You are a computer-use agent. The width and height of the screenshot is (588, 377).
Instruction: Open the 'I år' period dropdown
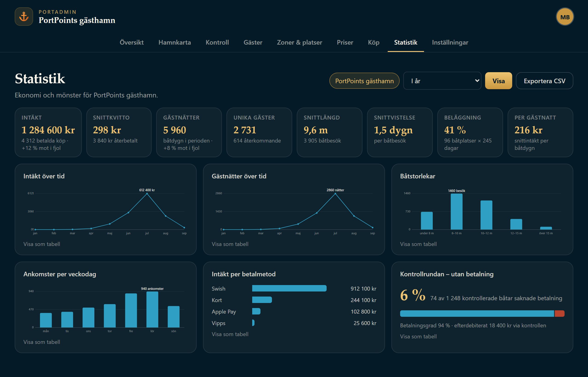(x=442, y=81)
